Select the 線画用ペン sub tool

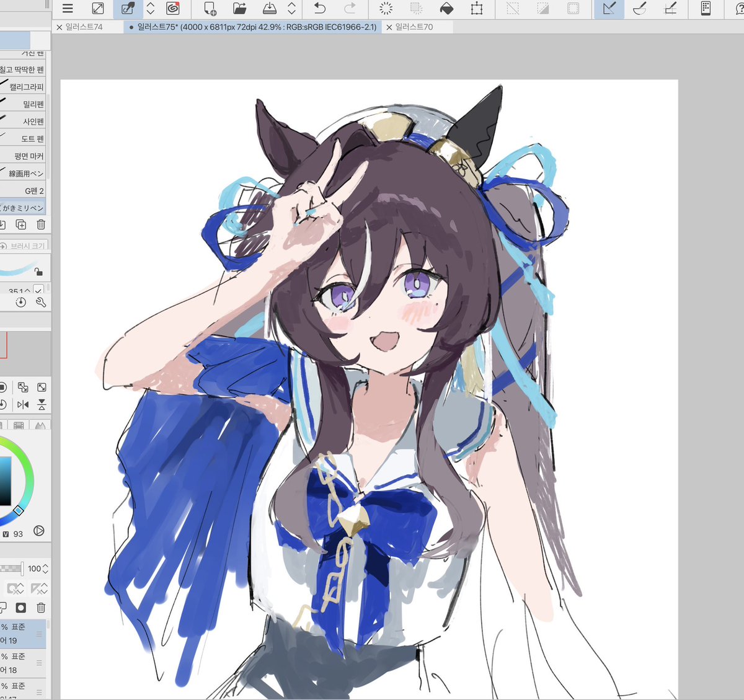(x=23, y=174)
